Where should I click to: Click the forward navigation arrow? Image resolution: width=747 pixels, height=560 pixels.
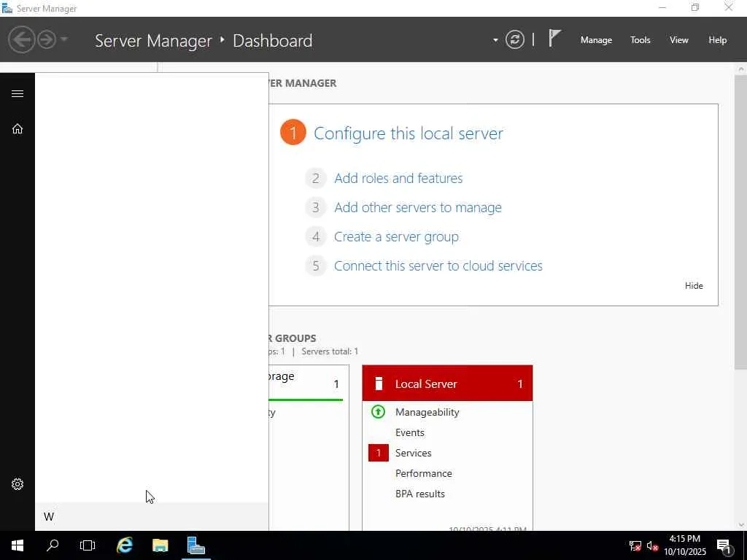[47, 39]
